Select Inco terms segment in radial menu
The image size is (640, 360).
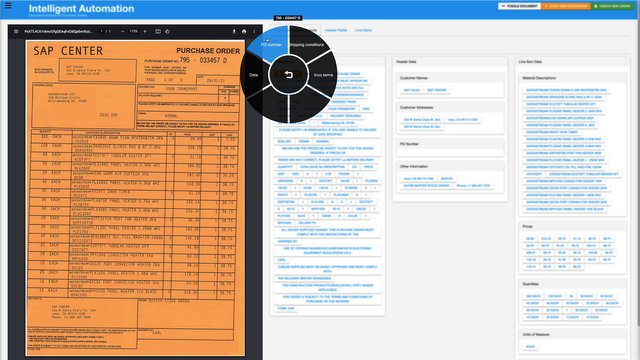click(323, 75)
